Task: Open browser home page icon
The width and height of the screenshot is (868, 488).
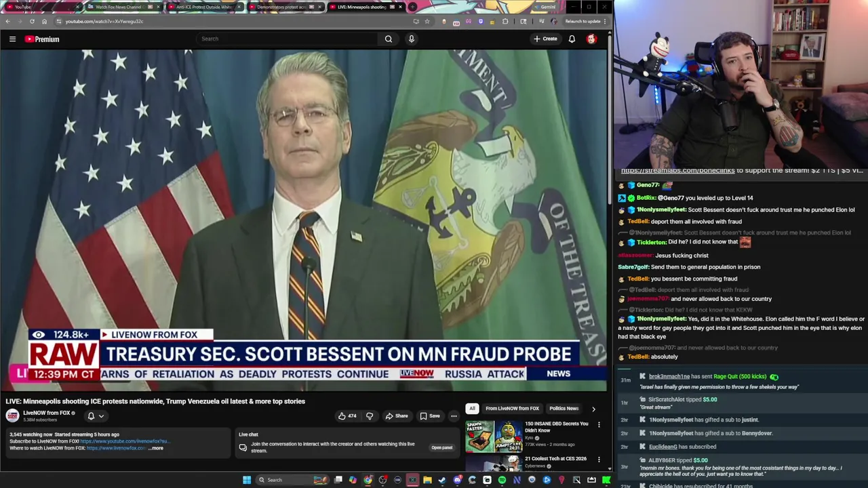Action: (x=44, y=21)
